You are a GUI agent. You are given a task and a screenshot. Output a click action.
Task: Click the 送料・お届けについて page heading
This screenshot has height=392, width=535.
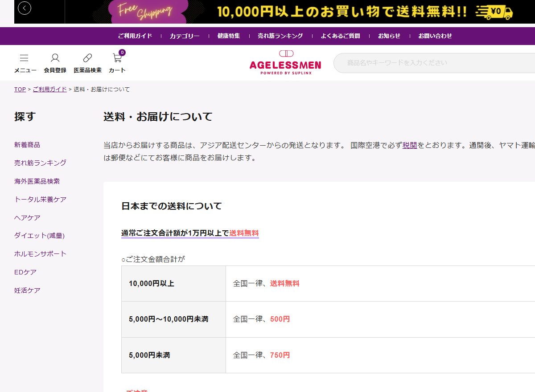point(158,117)
